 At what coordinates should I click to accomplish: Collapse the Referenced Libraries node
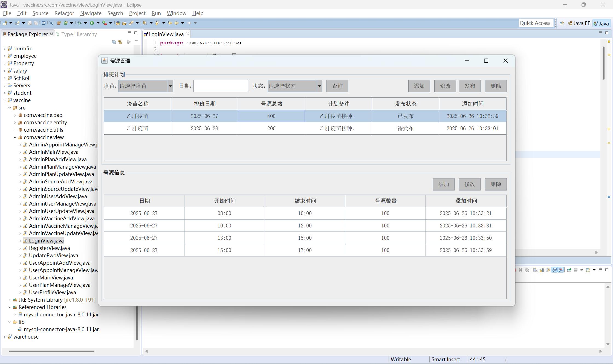coord(10,307)
